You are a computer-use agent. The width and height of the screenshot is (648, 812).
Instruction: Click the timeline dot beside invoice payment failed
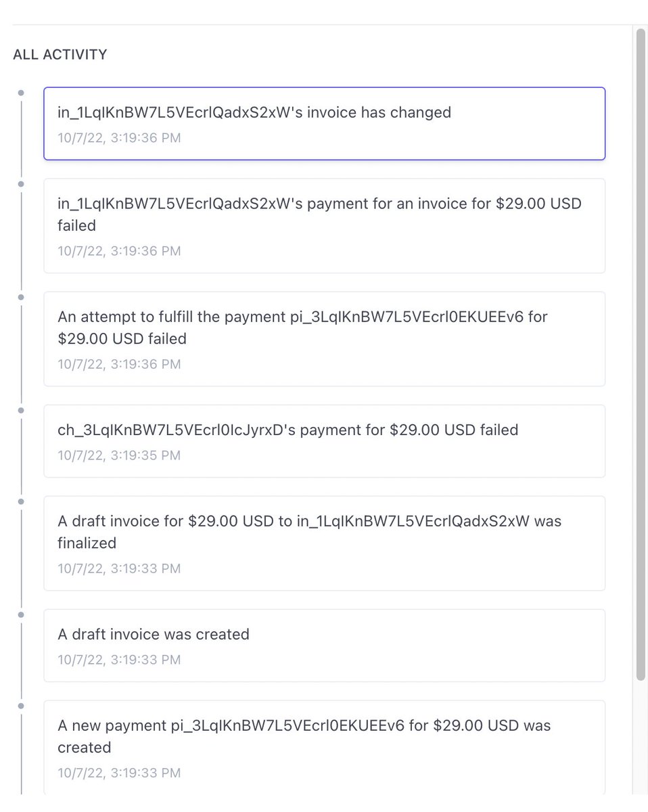(21, 183)
